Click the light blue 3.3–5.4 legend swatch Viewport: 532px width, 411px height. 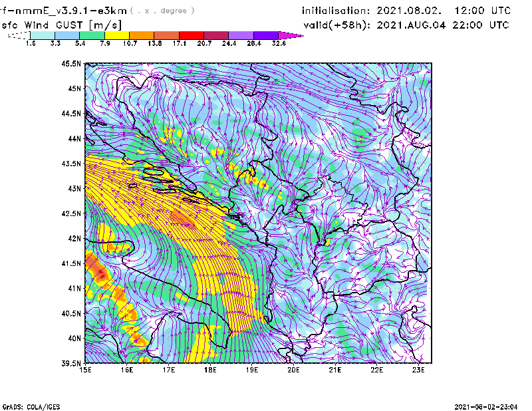point(67,35)
